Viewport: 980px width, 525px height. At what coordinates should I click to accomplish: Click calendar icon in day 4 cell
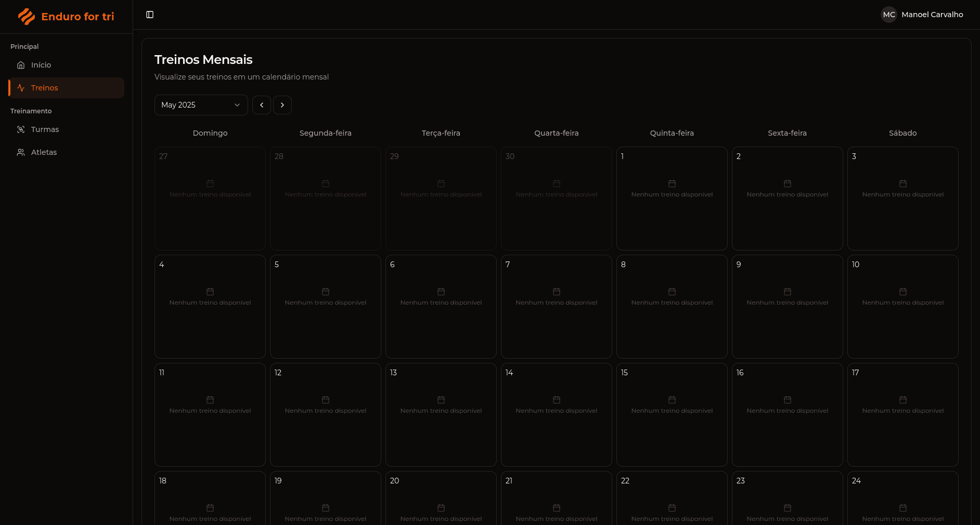[210, 292]
